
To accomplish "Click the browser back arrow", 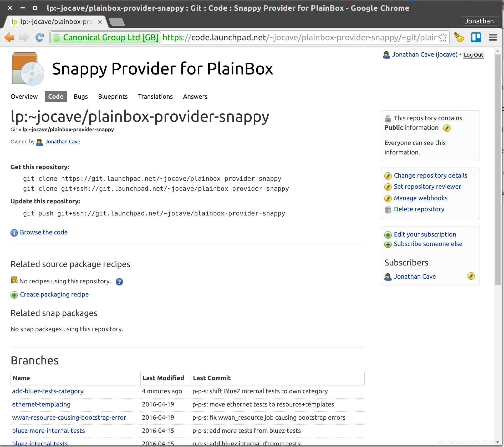I will [x=9, y=37].
